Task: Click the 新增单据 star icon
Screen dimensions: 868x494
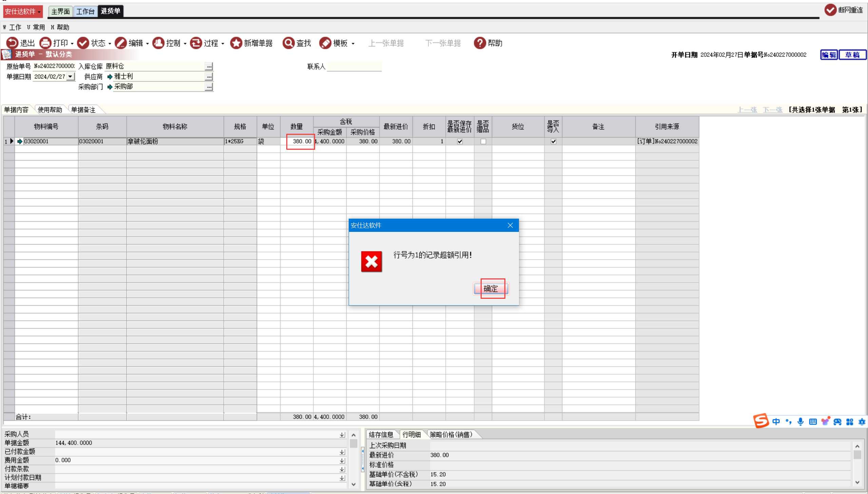Action: point(236,43)
